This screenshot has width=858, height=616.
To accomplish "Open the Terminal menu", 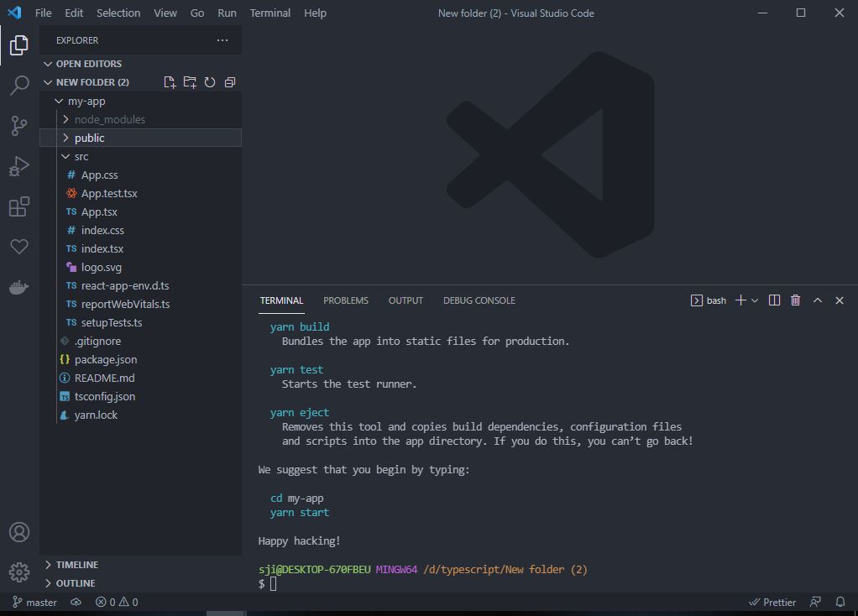I will (x=269, y=13).
